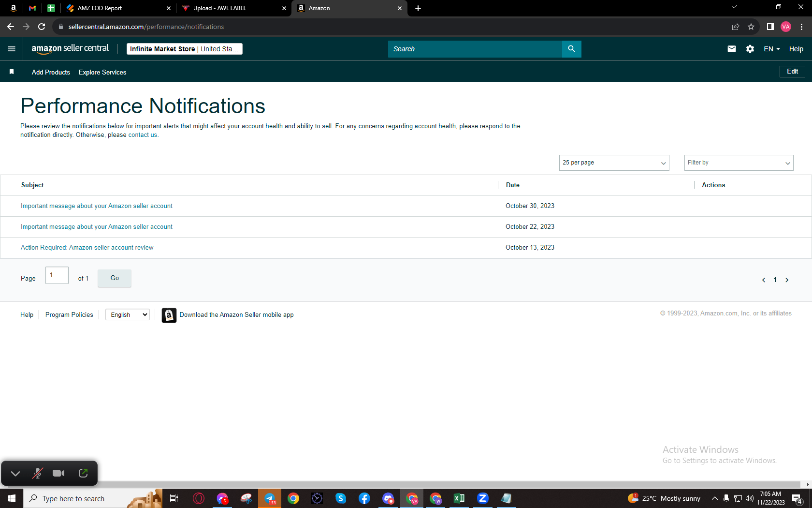Expand the 25 per page dropdown
Viewport: 812px width, 508px height.
614,163
